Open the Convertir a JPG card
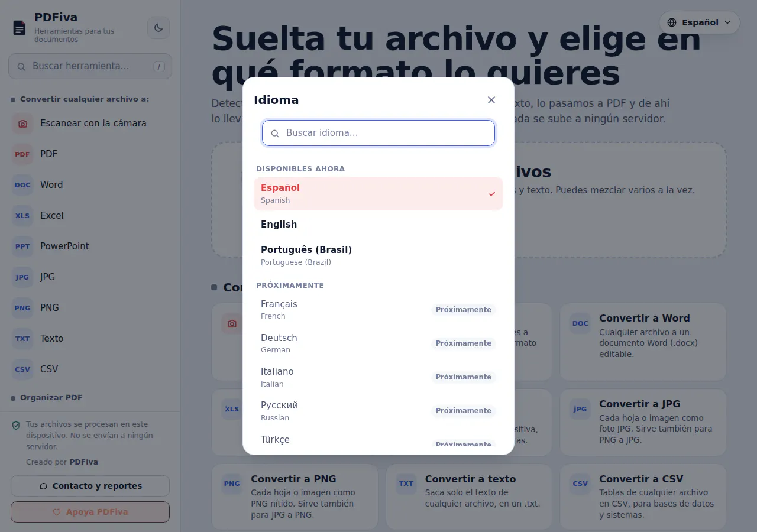This screenshot has width=757, height=532. pyautogui.click(x=643, y=422)
